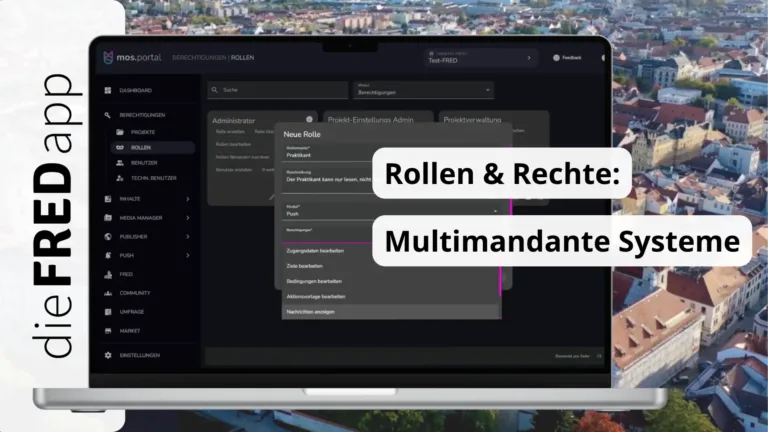The image size is (768, 432).
Task: Open Community in sidebar
Action: click(x=135, y=293)
